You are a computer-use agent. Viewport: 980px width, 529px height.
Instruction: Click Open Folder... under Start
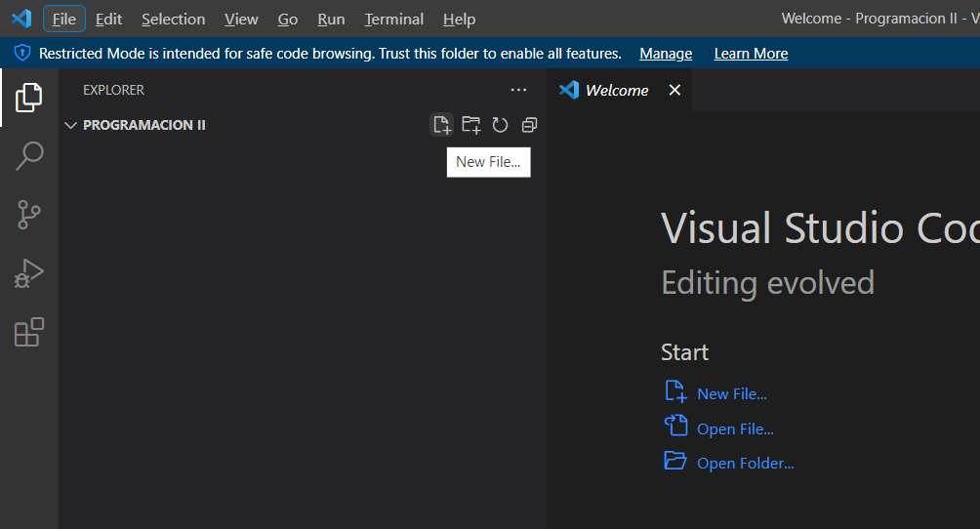point(745,464)
